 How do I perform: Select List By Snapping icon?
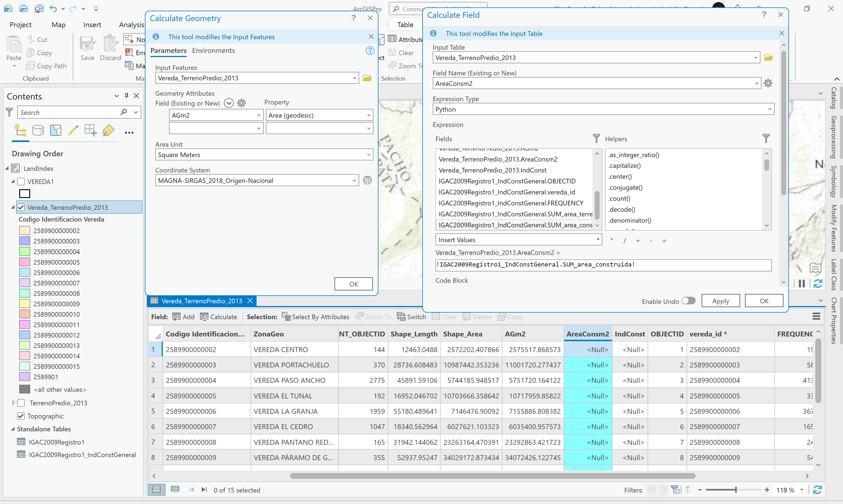pyautogui.click(x=91, y=131)
